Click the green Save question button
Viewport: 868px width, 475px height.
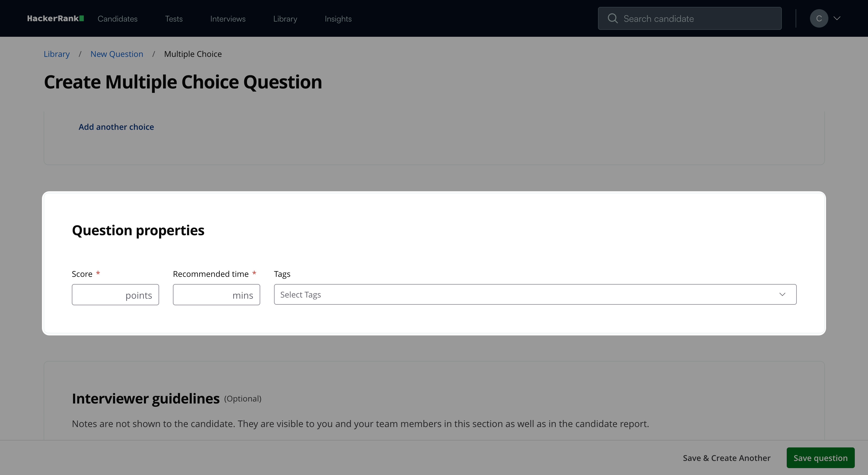(820, 458)
